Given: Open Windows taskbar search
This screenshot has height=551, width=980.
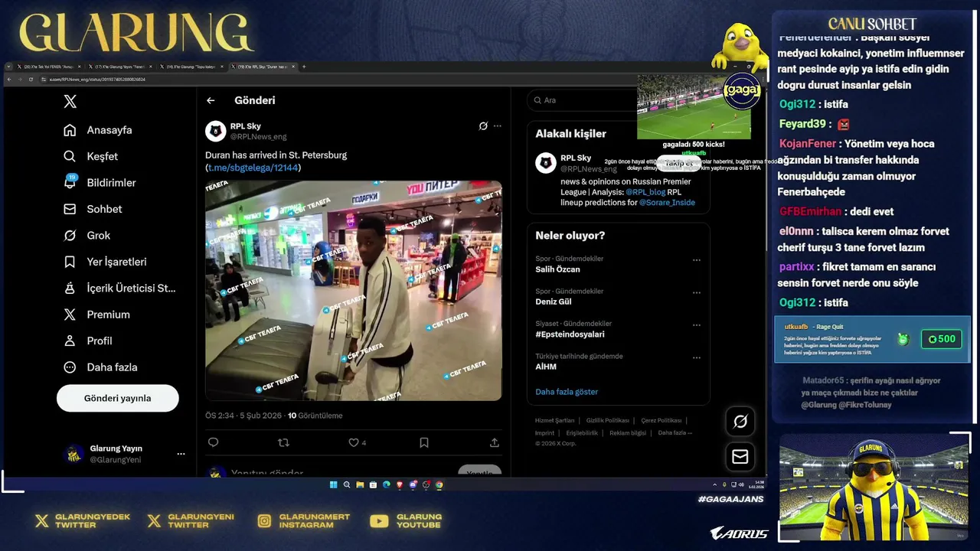Looking at the screenshot, I should [346, 484].
